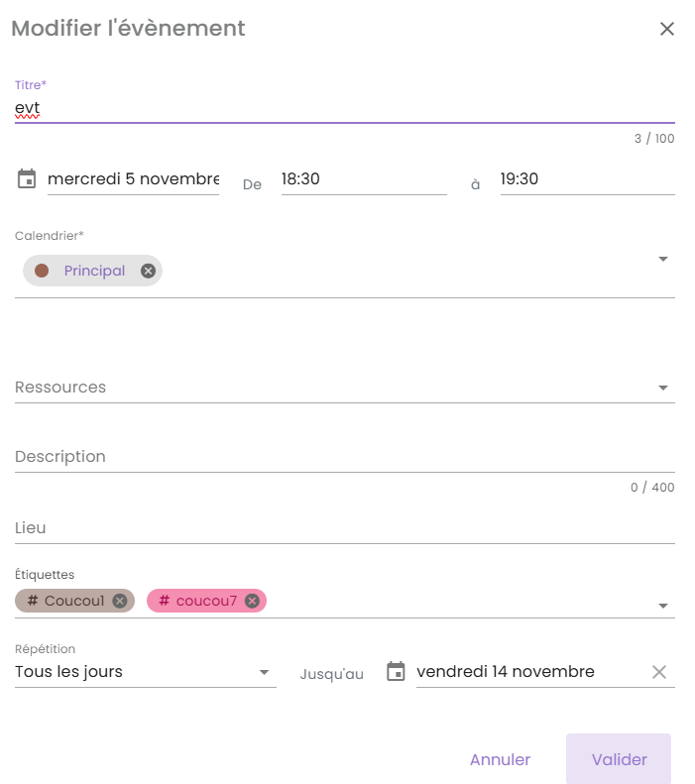Remove the Principal calendar chip

[x=148, y=271]
